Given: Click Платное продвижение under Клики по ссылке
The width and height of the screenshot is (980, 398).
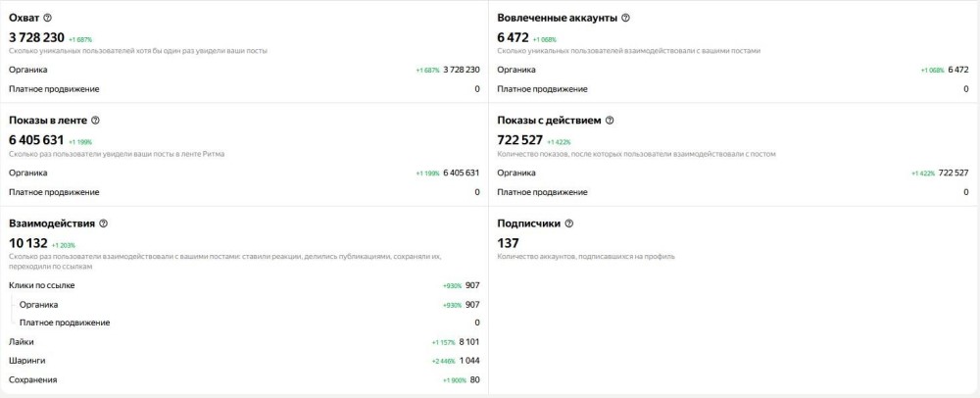Looking at the screenshot, I should (x=65, y=323).
